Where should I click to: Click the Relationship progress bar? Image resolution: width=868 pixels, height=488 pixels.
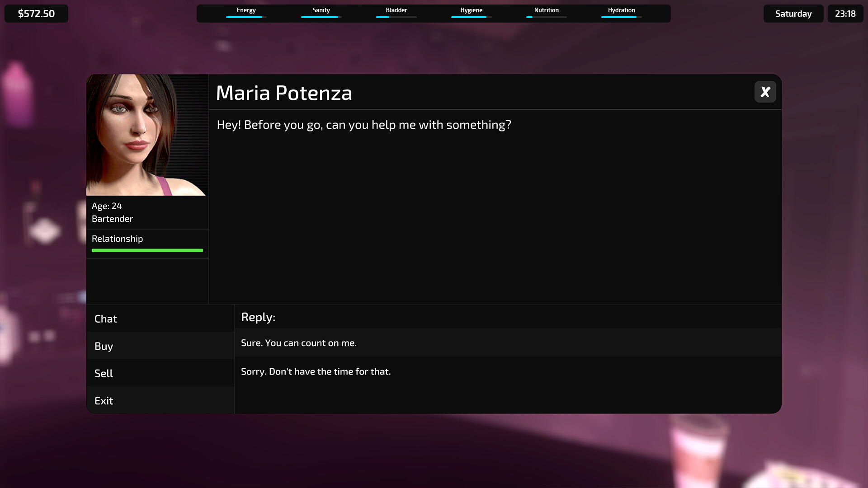147,249
